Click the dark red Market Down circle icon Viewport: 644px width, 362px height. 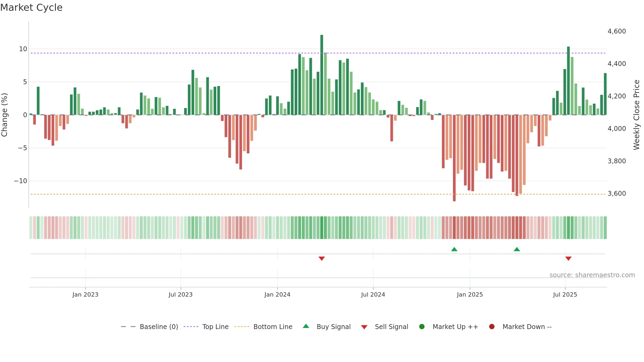click(492, 327)
